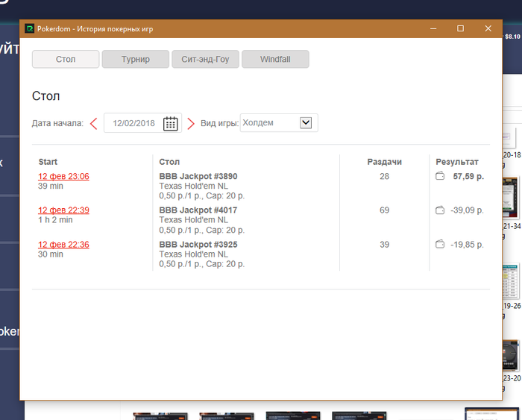The width and height of the screenshot is (522, 420).
Task: Click duration text 39 min
Action: tap(51, 186)
